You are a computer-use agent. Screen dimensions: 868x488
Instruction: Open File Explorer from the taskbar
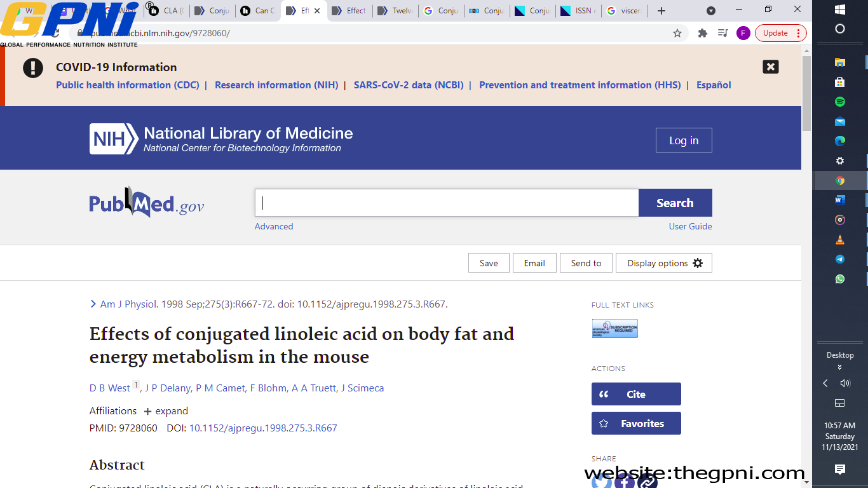840,62
